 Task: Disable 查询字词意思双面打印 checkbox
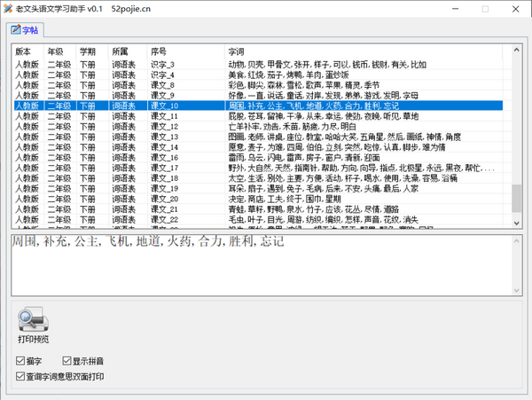point(20,377)
